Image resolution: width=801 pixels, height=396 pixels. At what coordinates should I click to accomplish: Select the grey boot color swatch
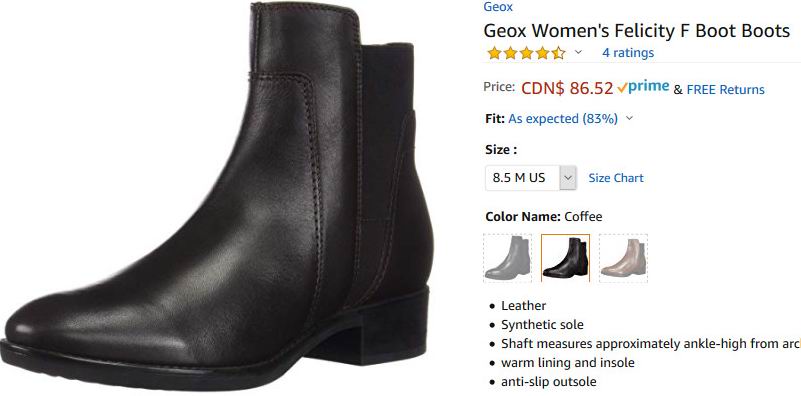[508, 258]
